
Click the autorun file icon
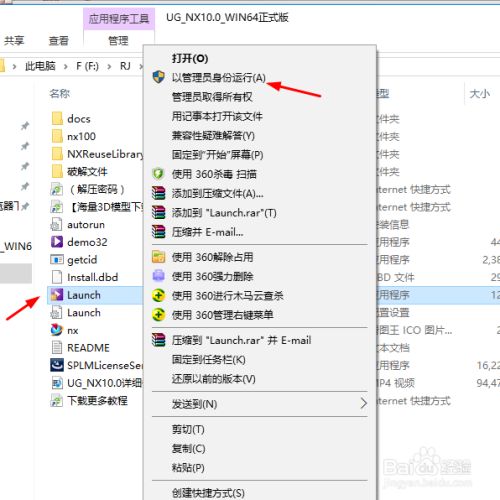point(57,225)
